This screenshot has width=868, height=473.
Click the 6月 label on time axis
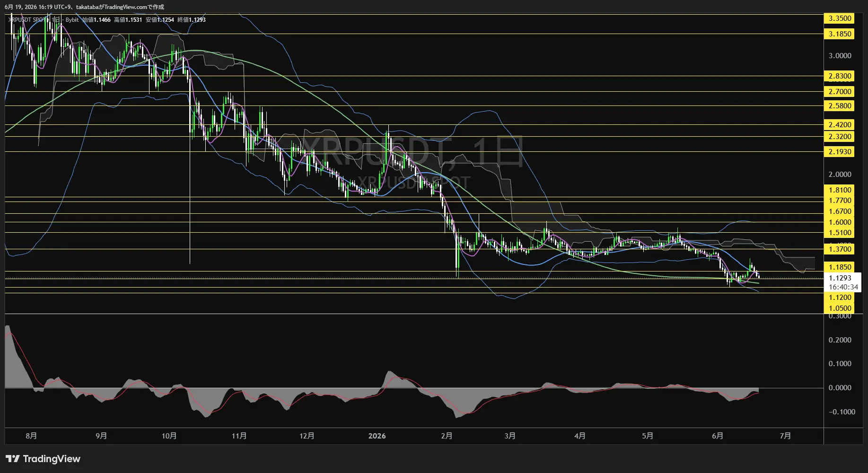point(718,436)
